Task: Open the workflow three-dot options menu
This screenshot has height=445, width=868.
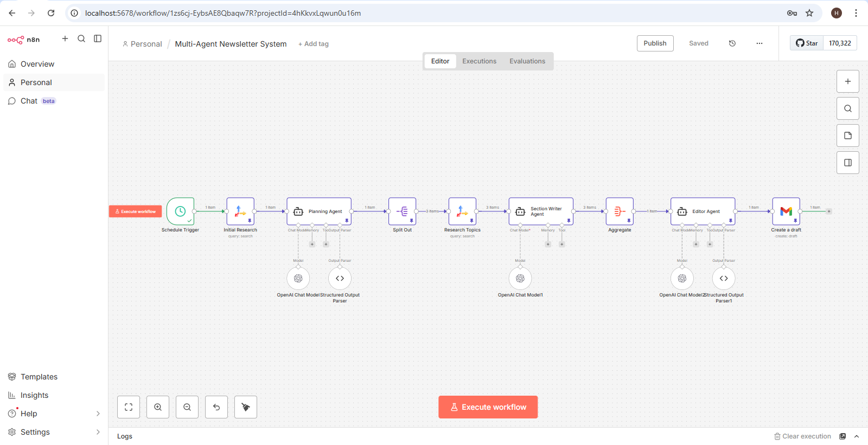Action: click(x=759, y=43)
